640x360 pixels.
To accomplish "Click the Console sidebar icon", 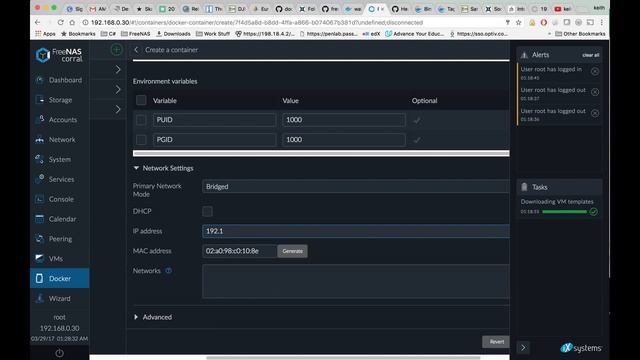I will tap(40, 199).
